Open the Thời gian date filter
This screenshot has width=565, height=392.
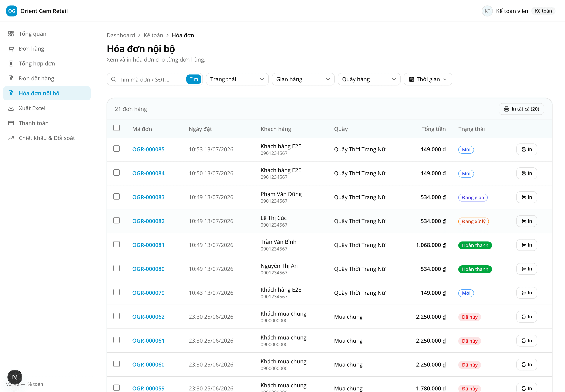pos(428,79)
